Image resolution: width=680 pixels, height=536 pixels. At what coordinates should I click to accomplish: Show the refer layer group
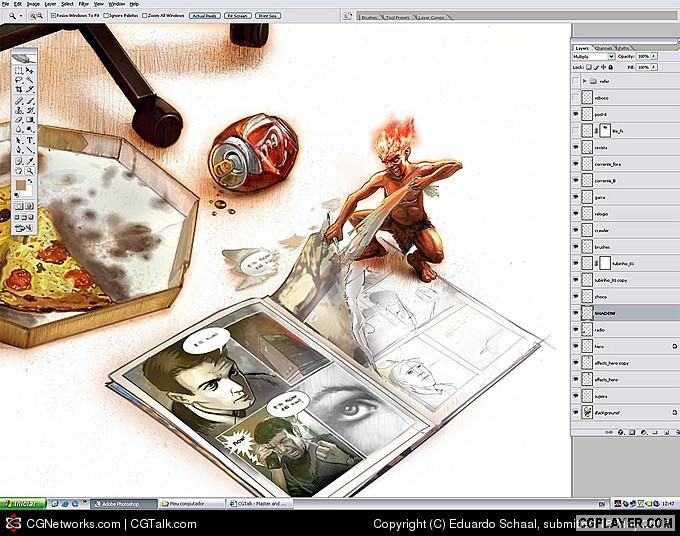pos(575,81)
